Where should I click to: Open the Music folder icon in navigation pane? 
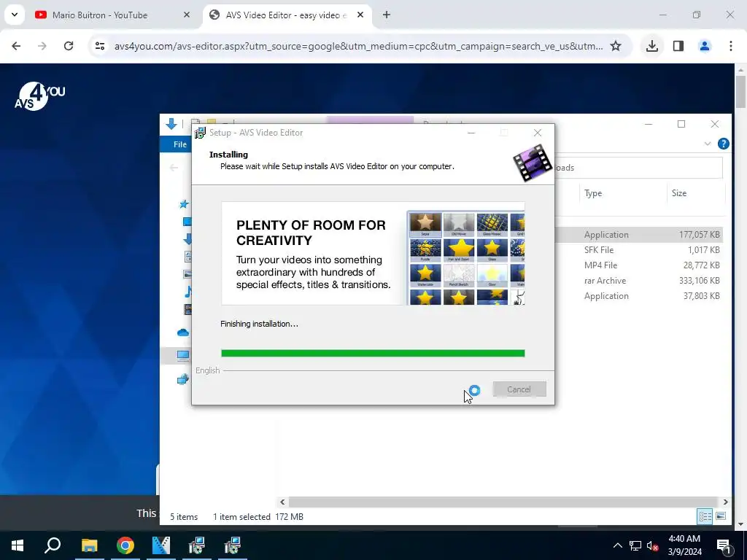(187, 292)
